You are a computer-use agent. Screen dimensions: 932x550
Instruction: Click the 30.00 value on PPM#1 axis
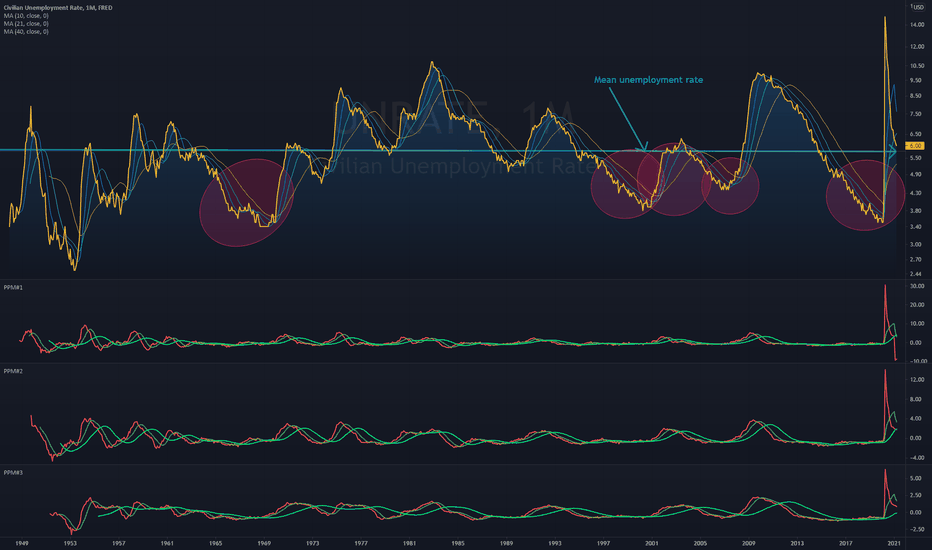point(917,286)
